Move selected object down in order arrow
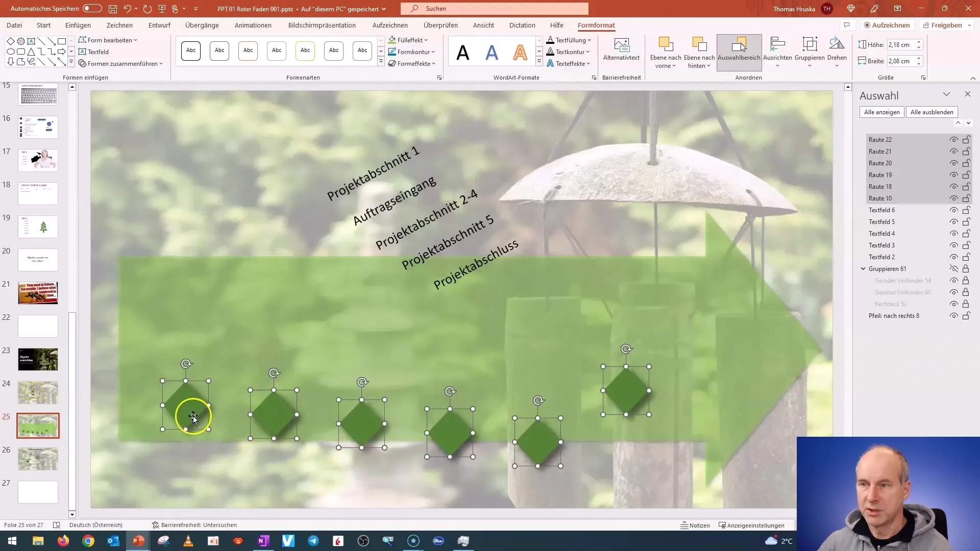 point(968,123)
